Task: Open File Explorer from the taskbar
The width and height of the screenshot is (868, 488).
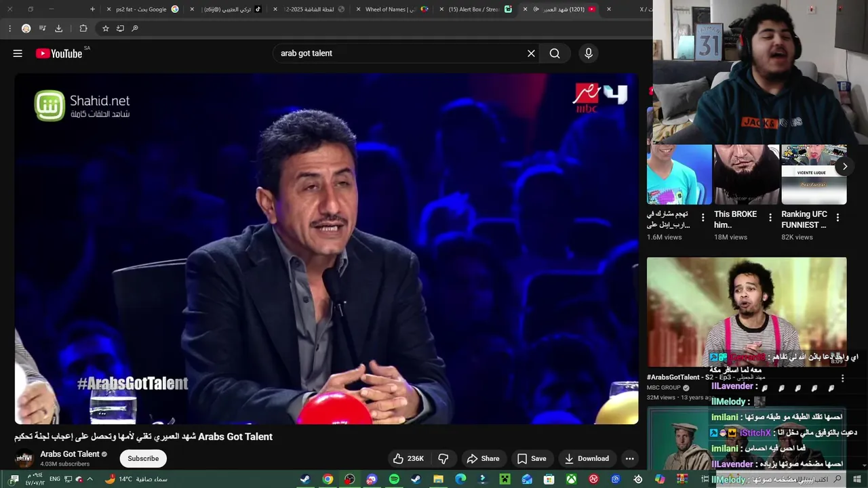Action: (438, 479)
